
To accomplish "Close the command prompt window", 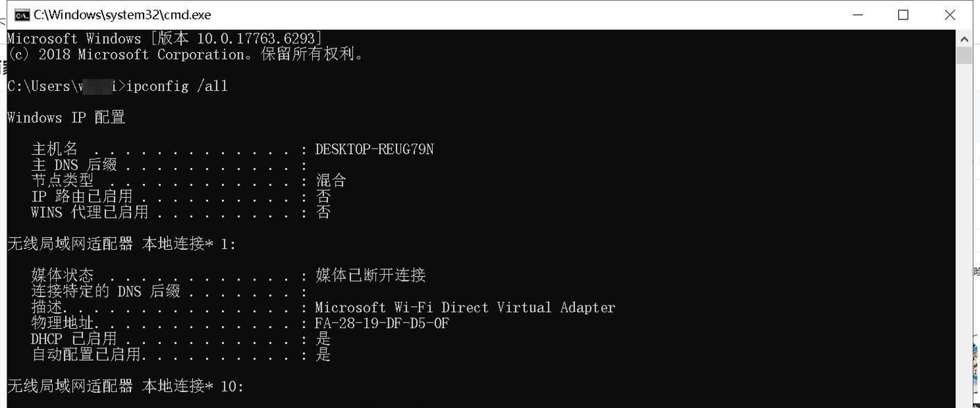I will [950, 15].
